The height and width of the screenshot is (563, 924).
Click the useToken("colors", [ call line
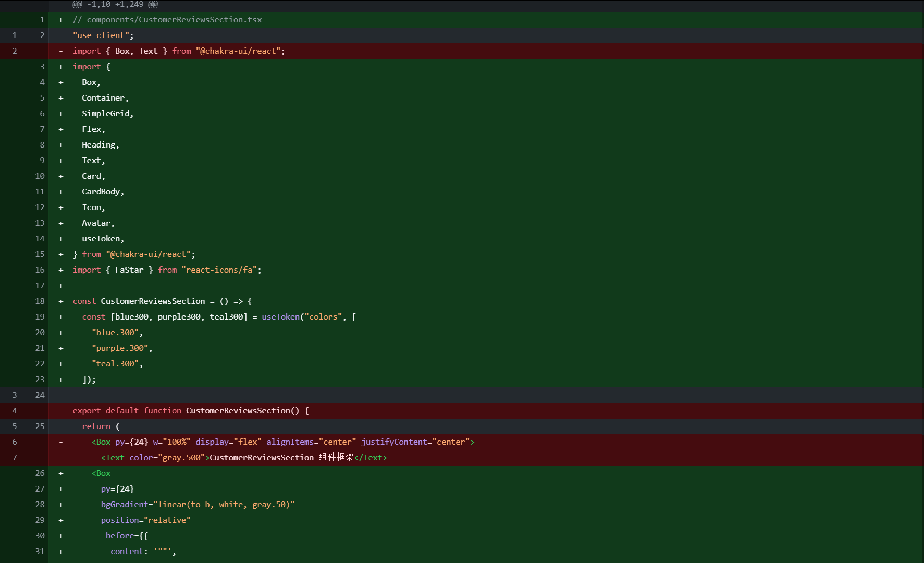coord(219,317)
